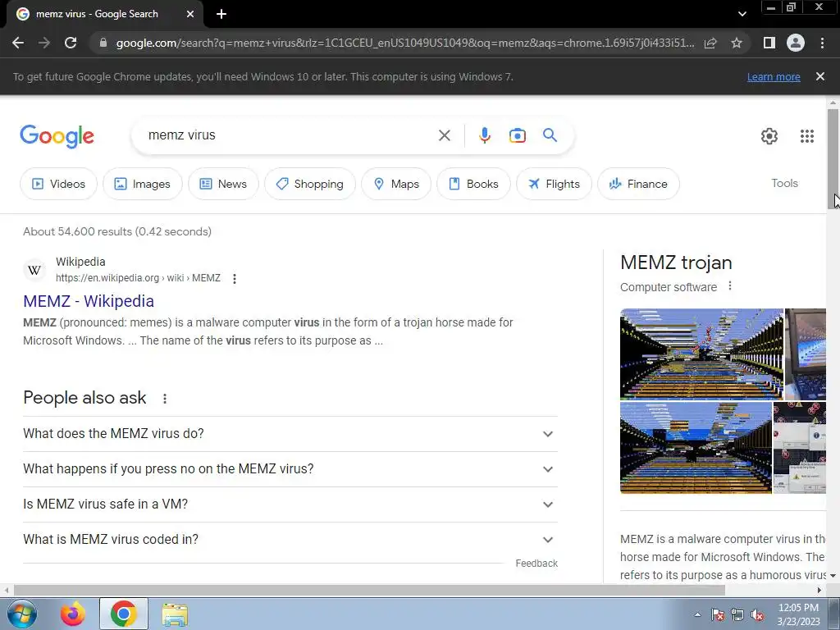Image resolution: width=840 pixels, height=630 pixels.
Task: Clear the search query text
Action: [444, 135]
